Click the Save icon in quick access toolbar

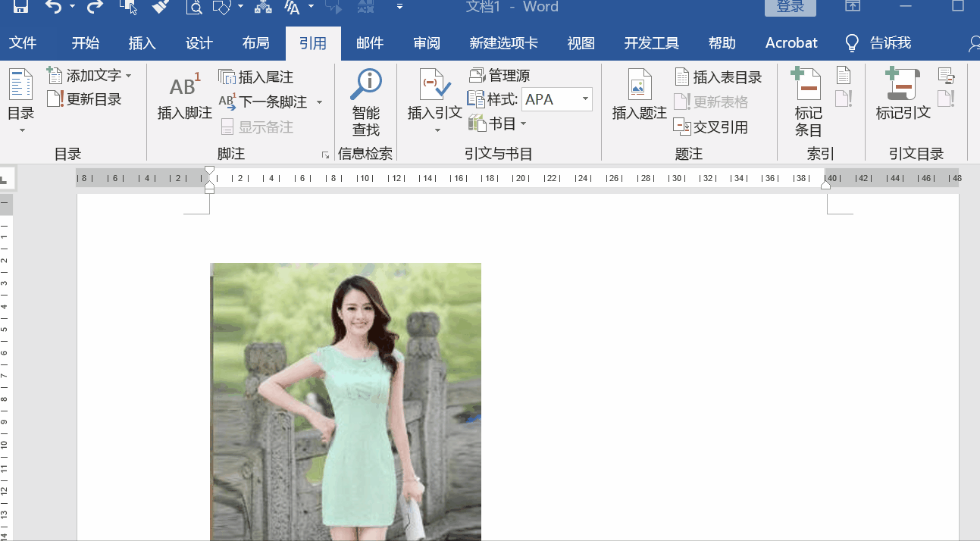coord(20,7)
